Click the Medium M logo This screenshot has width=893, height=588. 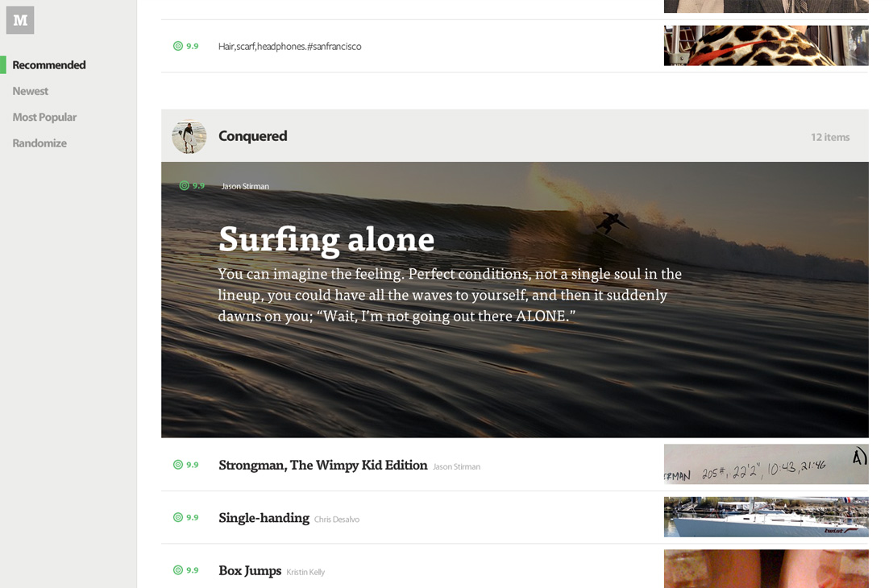tap(20, 20)
